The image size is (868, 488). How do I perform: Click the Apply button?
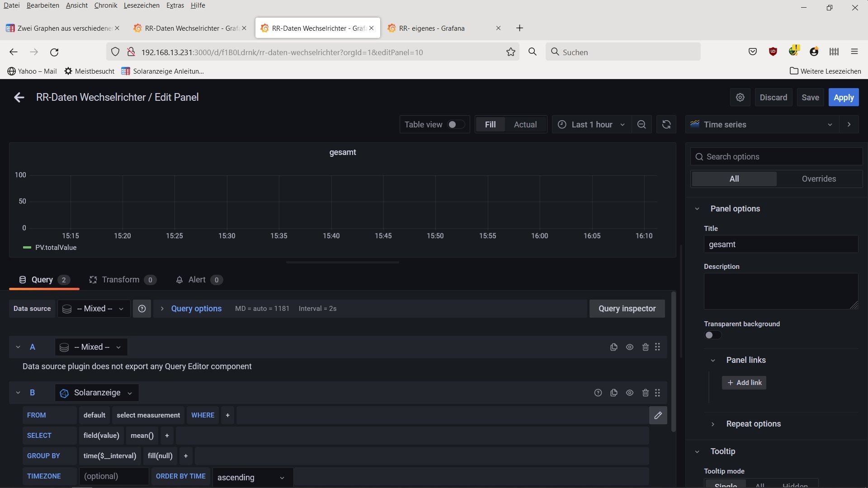(843, 97)
